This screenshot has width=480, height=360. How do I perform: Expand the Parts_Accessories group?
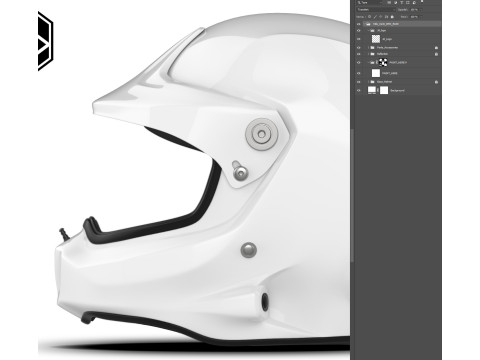pyautogui.click(x=369, y=48)
